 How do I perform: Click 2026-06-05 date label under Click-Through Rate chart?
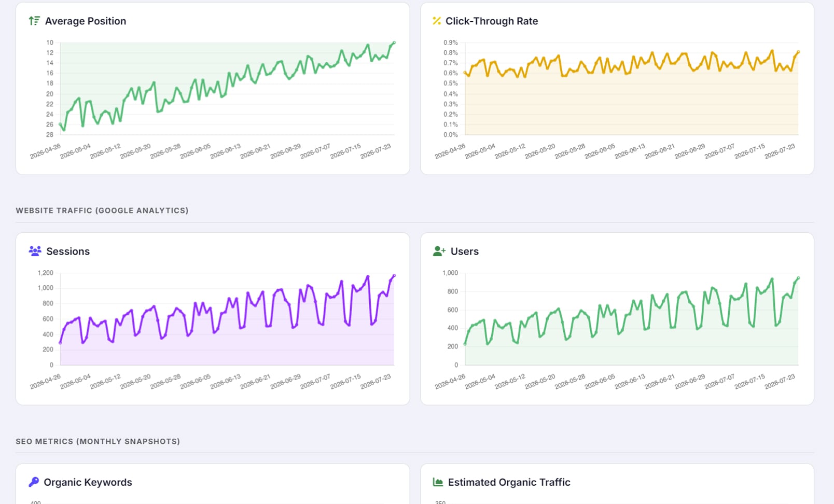600,151
